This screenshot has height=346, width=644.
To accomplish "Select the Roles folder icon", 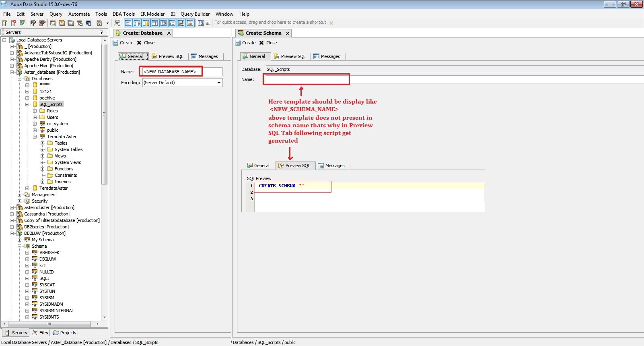I will click(42, 111).
